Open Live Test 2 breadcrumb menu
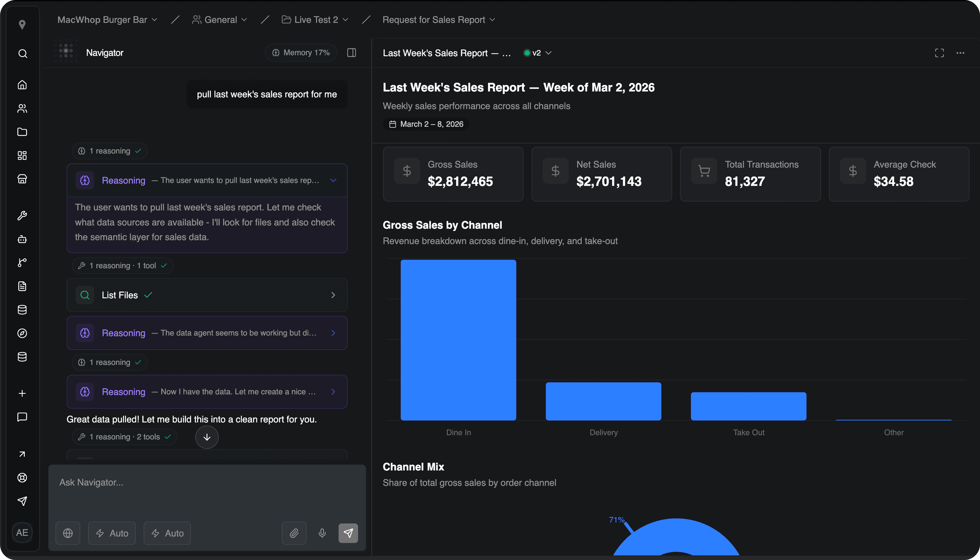This screenshot has width=980, height=560. [315, 20]
